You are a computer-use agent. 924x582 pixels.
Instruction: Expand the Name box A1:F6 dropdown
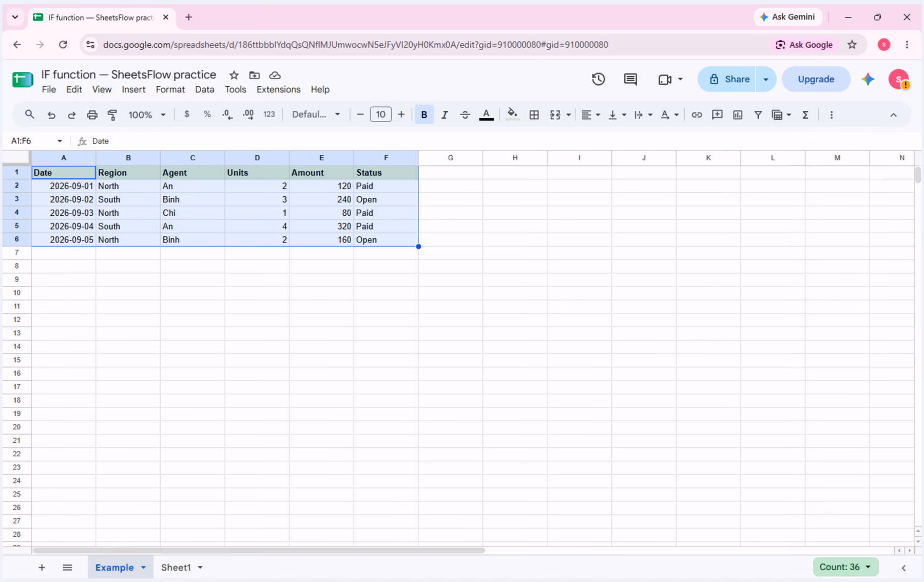click(x=60, y=141)
